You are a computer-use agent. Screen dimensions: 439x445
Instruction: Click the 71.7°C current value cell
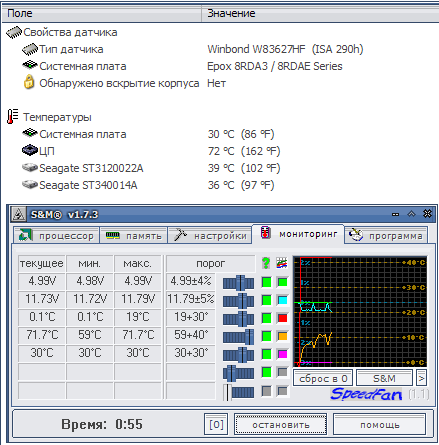click(42, 335)
